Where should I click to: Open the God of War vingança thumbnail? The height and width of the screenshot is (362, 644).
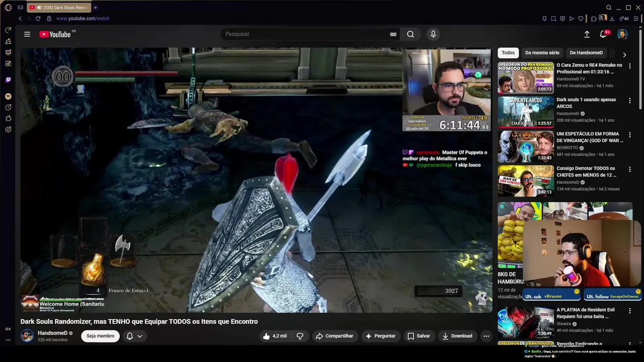click(x=526, y=146)
